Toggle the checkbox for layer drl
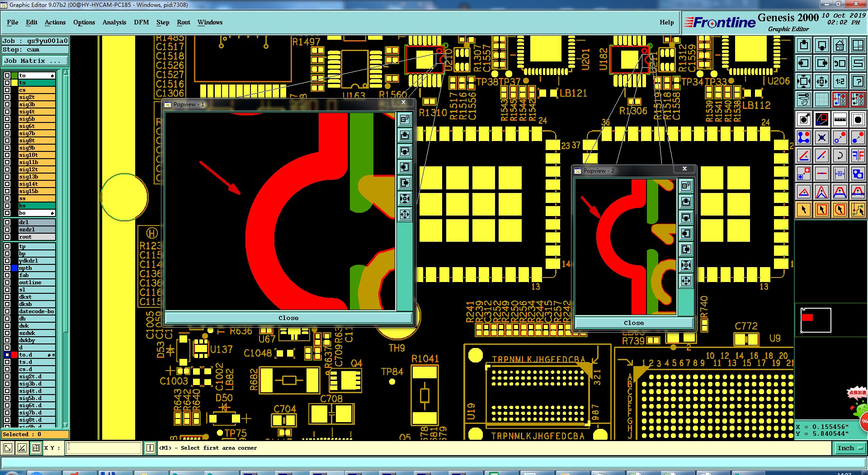This screenshot has height=475, width=868. 7,222
